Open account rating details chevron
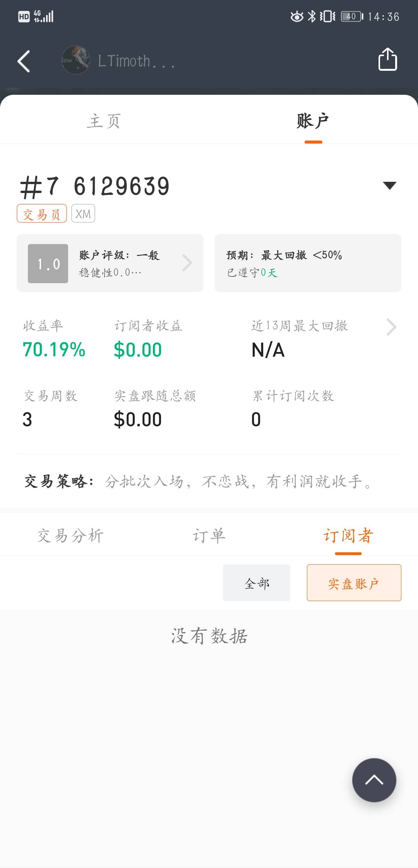418x868 pixels. tap(187, 263)
